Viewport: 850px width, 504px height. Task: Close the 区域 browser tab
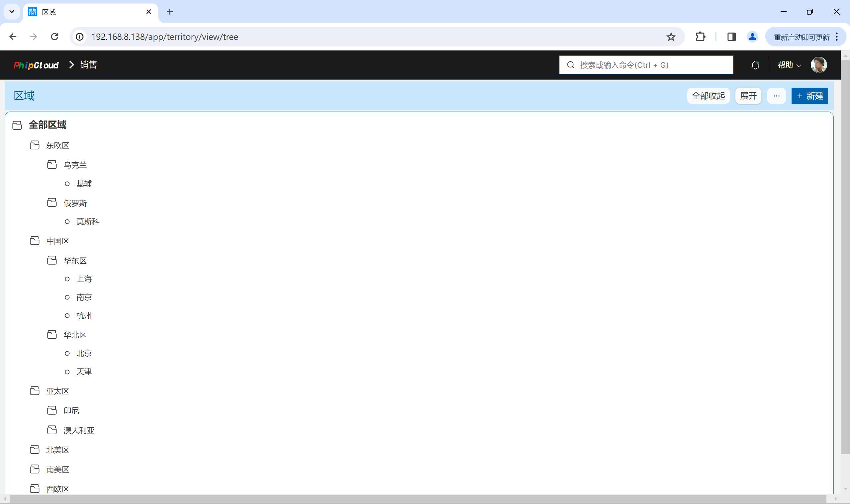[148, 12]
